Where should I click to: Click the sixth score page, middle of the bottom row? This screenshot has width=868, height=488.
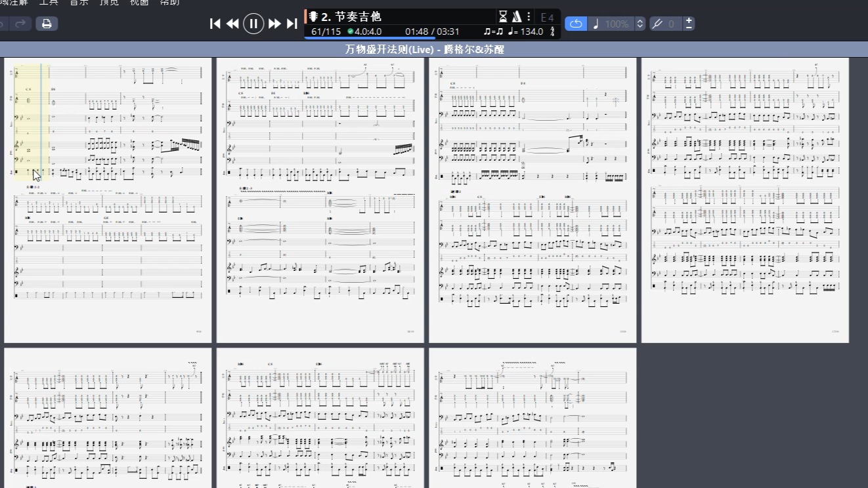coord(320,418)
